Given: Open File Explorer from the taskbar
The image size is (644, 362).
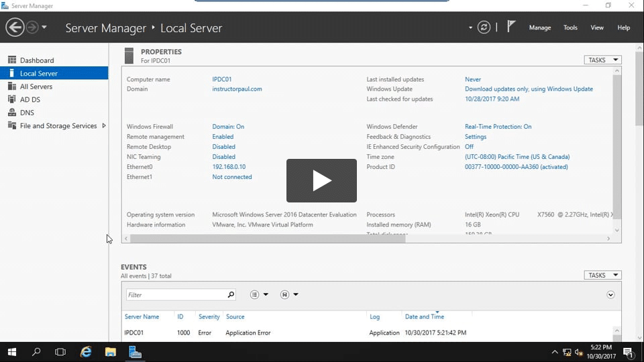Looking at the screenshot, I should [x=111, y=352].
